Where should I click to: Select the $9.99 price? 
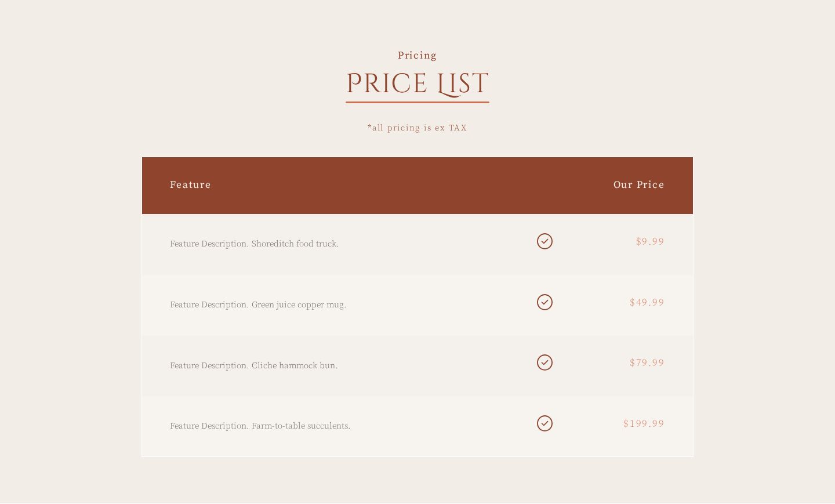click(650, 241)
